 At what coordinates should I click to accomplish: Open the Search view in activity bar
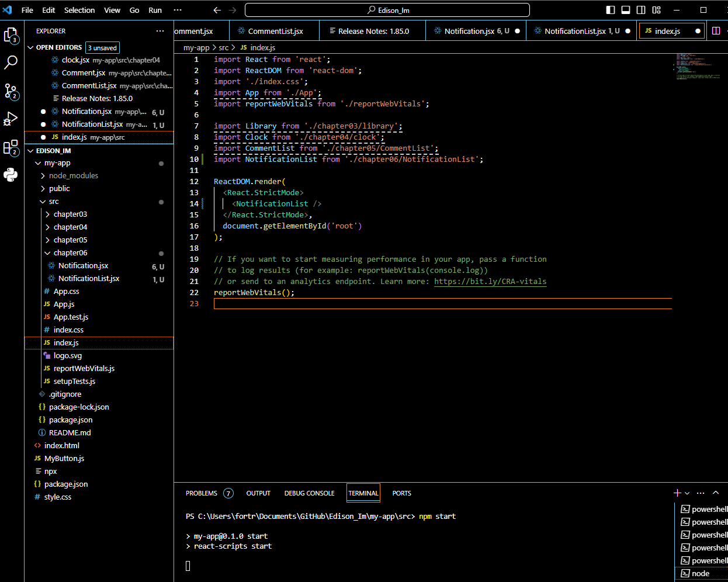11,63
